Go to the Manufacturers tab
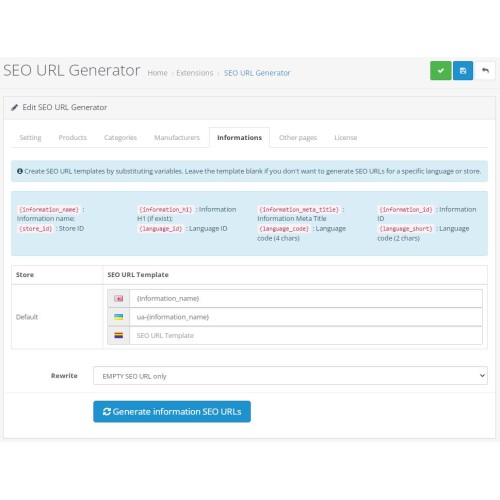Viewport: 500px width, 500px height. 177,137
